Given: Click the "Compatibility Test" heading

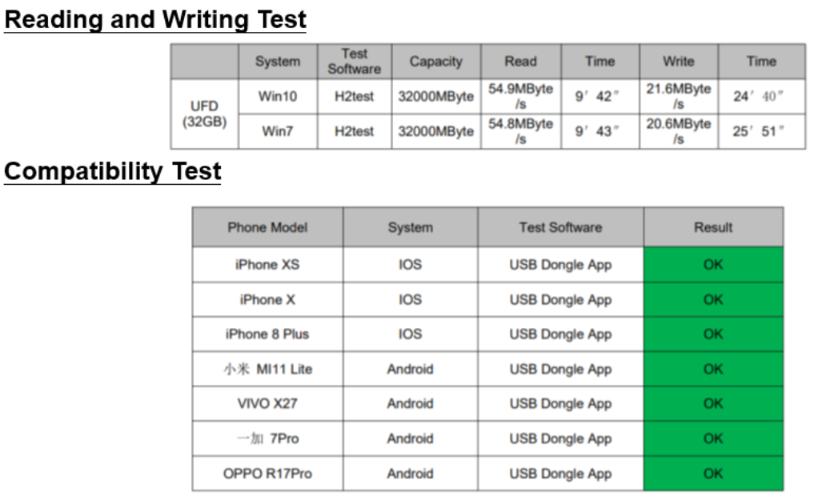Looking at the screenshot, I should click(x=113, y=170).
